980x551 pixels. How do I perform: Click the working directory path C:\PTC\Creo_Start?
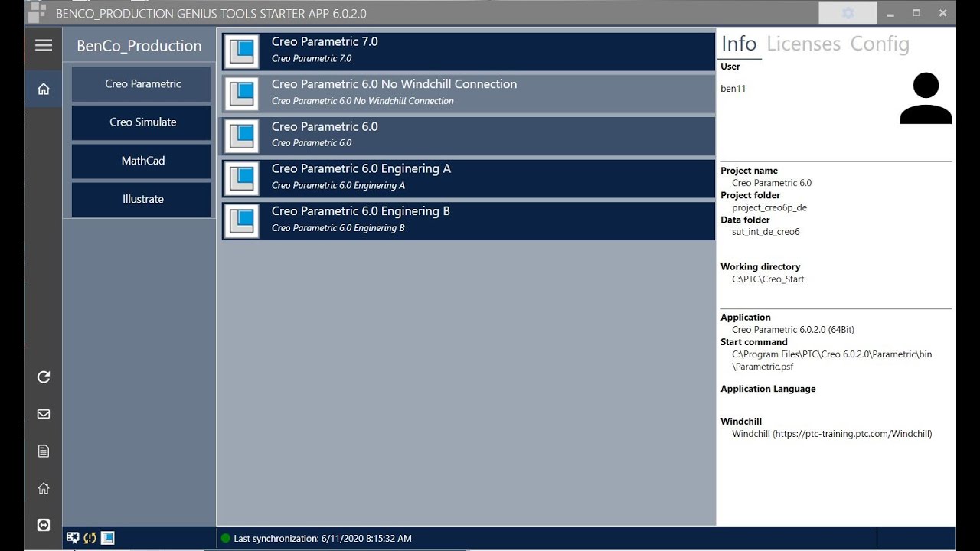[x=768, y=279]
